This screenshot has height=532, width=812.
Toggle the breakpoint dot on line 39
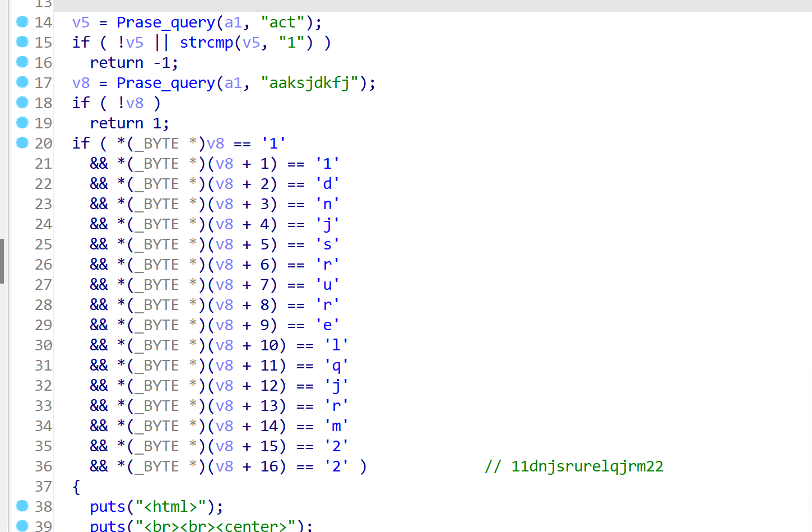[x=22, y=526]
